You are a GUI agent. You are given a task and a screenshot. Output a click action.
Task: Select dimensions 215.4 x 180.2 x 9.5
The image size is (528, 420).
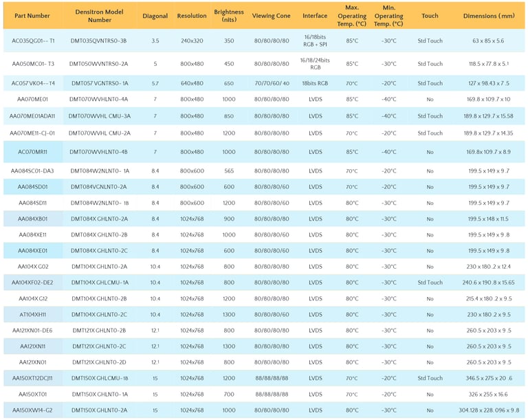coord(489,298)
